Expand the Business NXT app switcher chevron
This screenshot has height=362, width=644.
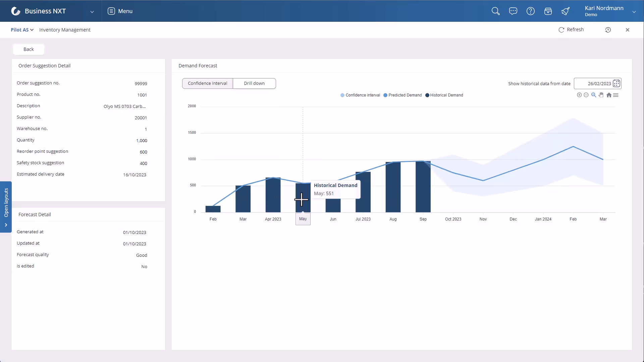pyautogui.click(x=92, y=12)
